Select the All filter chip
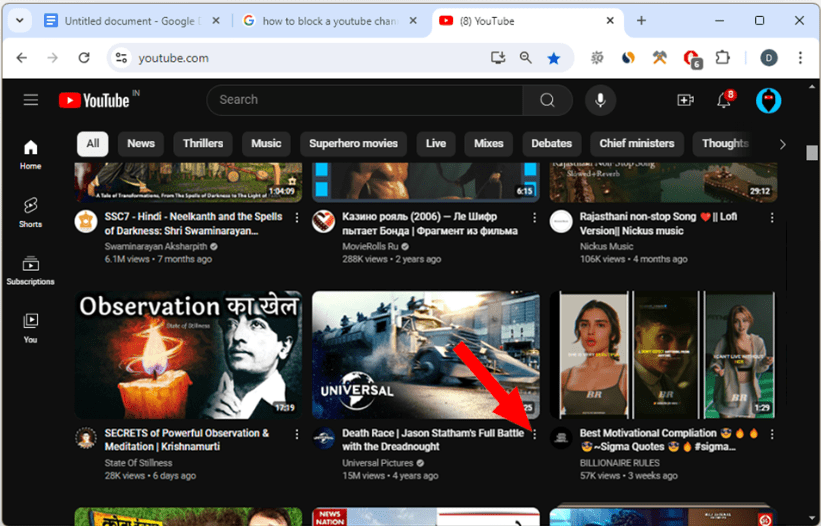 pos(93,144)
